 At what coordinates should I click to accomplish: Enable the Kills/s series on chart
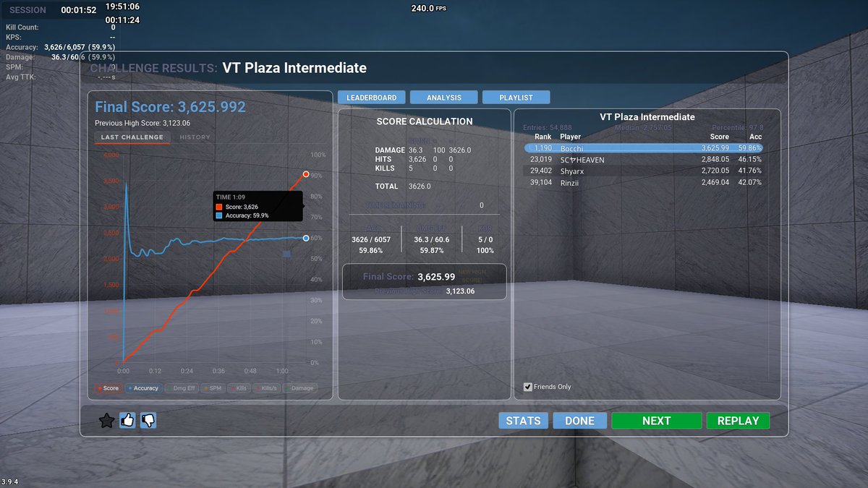pos(268,388)
